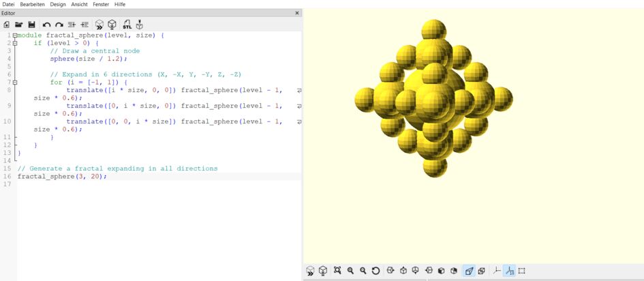644x281 pixels.
Task: Click the 'sphere(size / 1.2);' statement
Action: pos(89,59)
